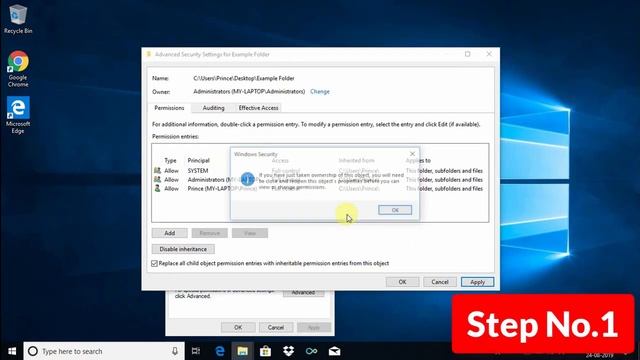Image resolution: width=640 pixels, height=360 pixels.
Task: Click the Administrators entry group icon
Action: pos(157,179)
